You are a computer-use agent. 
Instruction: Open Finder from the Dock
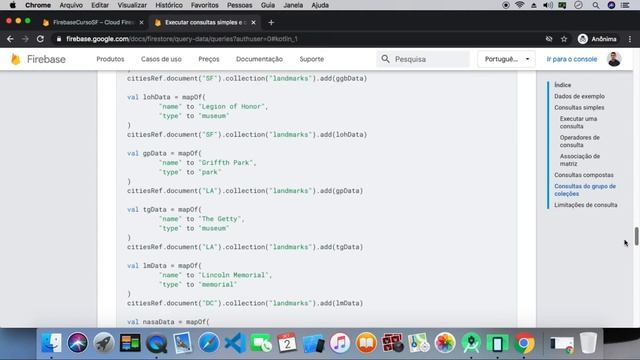point(51,342)
